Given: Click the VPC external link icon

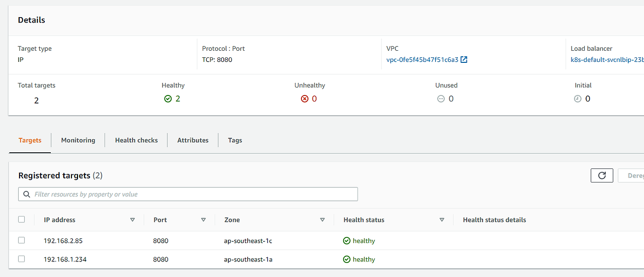Looking at the screenshot, I should (x=464, y=60).
